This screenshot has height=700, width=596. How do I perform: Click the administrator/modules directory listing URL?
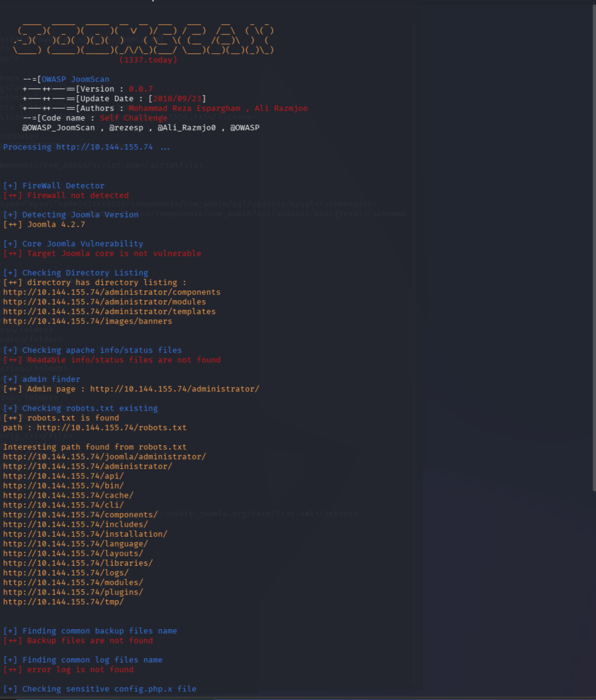click(104, 302)
